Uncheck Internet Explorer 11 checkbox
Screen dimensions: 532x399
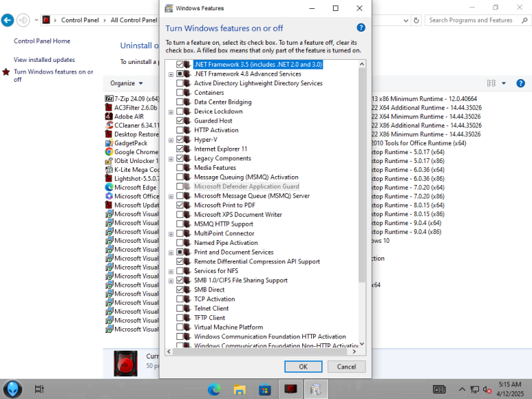[180, 149]
